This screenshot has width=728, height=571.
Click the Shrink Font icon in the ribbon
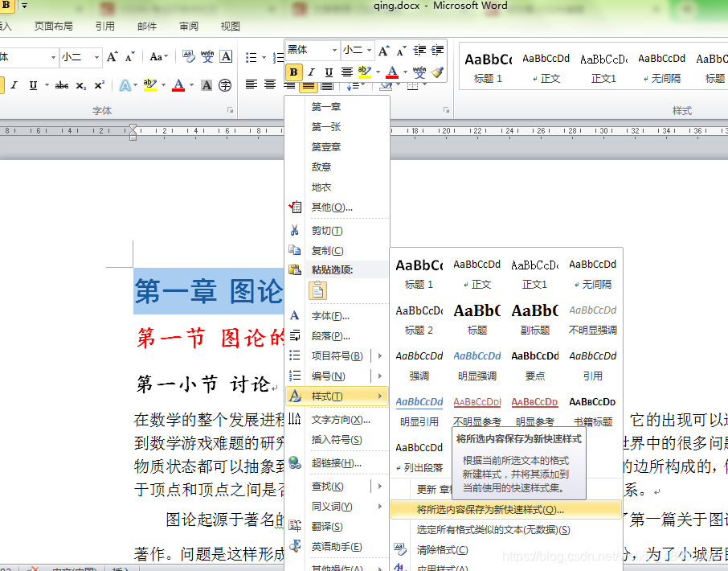130,57
